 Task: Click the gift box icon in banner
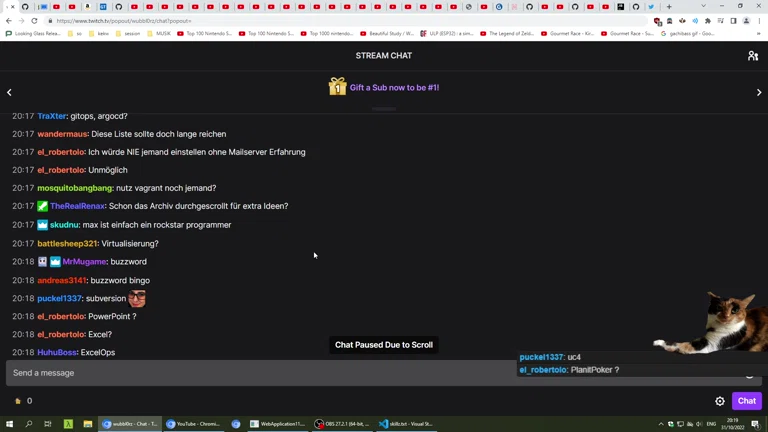point(337,87)
